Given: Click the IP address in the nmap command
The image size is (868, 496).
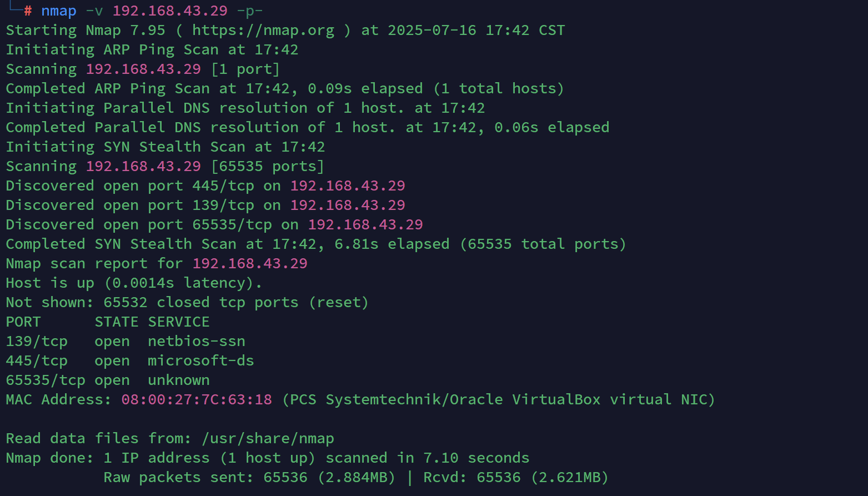Looking at the screenshot, I should click(x=170, y=11).
